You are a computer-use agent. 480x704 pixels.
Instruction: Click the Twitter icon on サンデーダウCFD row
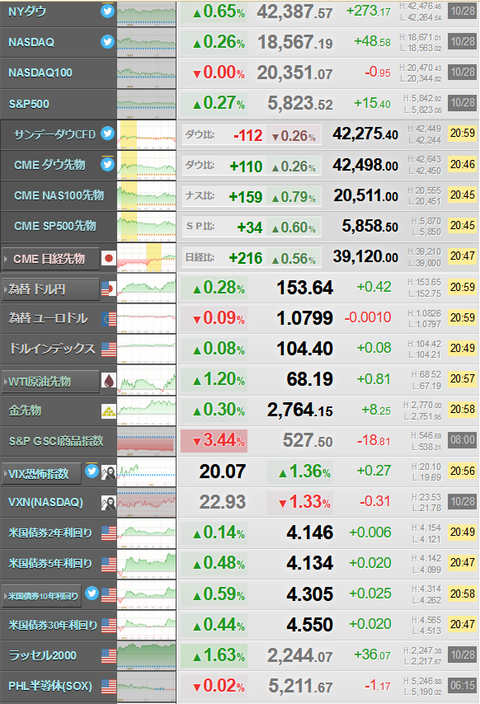click(107, 133)
